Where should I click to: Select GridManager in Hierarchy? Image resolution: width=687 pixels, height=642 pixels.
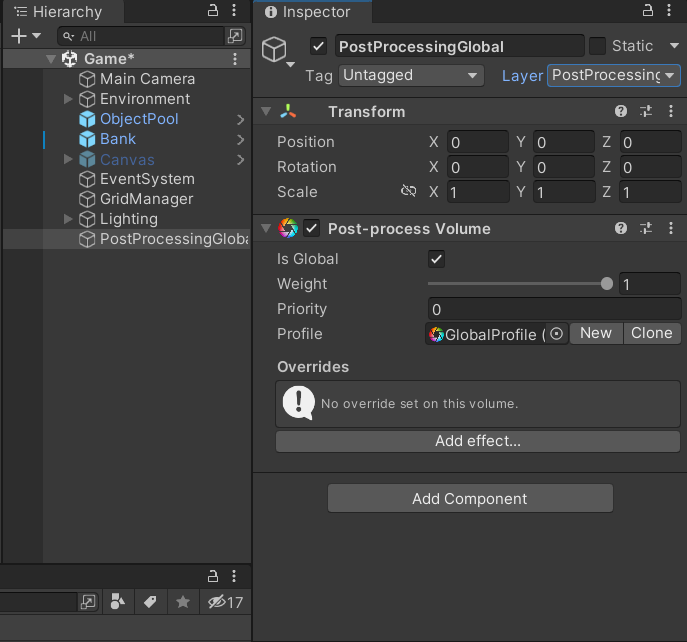coord(146,199)
